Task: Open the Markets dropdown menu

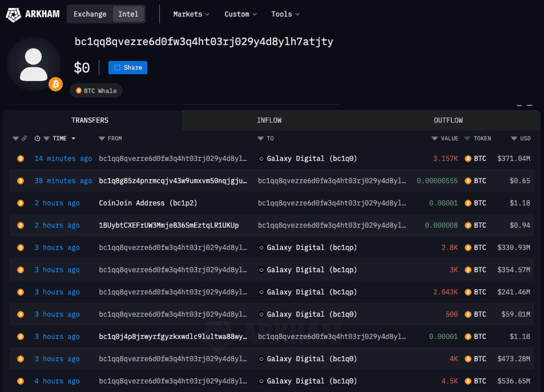Action: pyautogui.click(x=191, y=14)
